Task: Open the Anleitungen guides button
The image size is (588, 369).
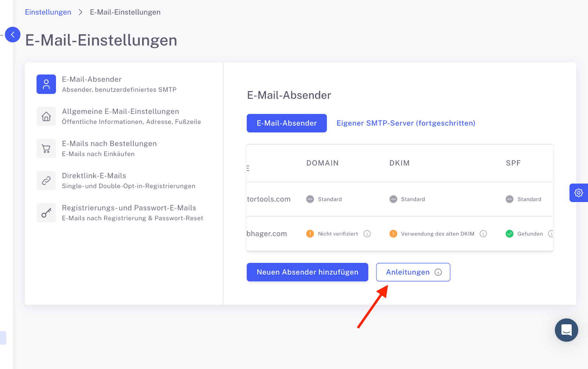Action: pos(413,272)
